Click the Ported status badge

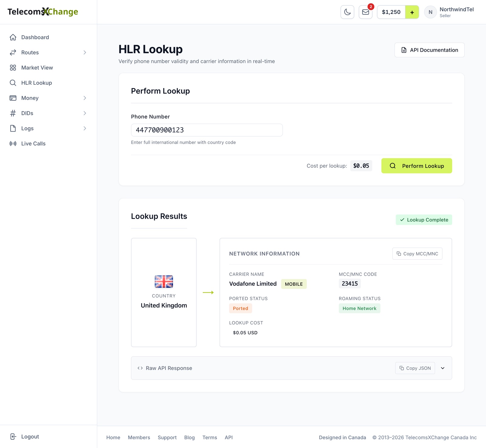click(241, 308)
